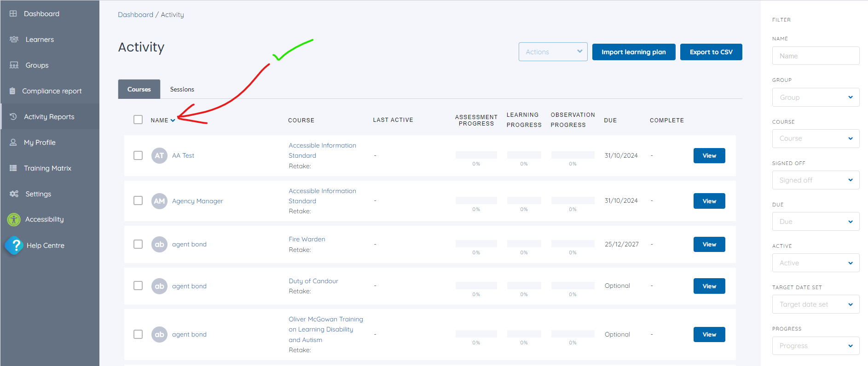This screenshot has height=366, width=868.
Task: Click the OBSERVATION PROGRESS column header
Action: tap(573, 120)
